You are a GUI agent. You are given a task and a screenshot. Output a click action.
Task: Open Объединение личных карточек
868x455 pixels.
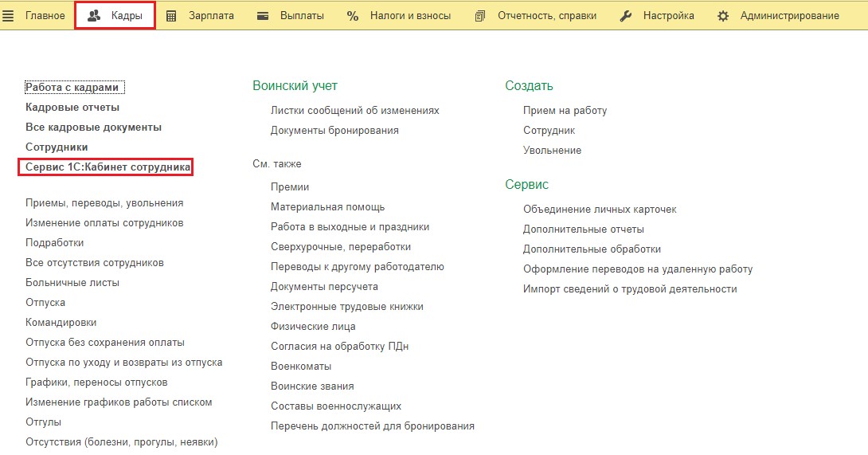(x=600, y=210)
